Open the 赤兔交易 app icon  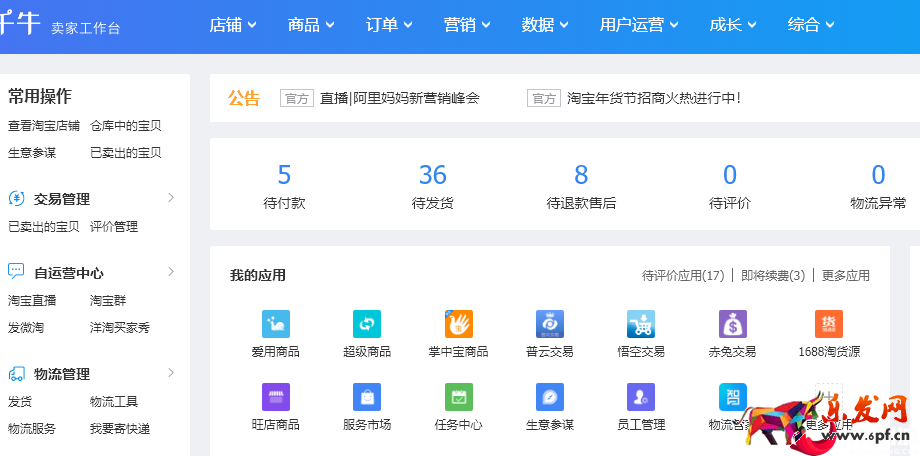732,324
